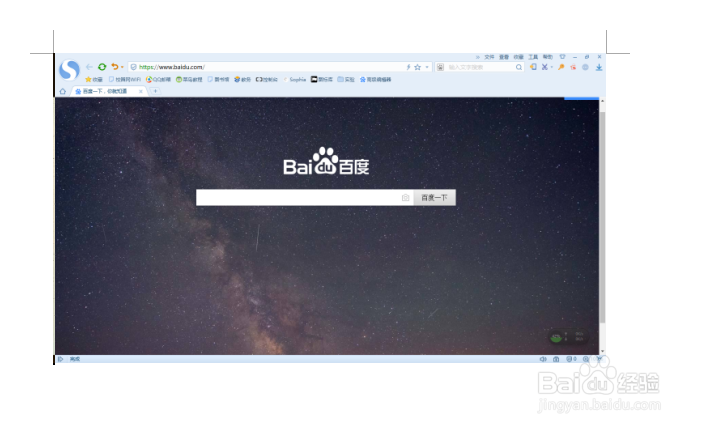Viewport: 701px width, 430px height.
Task: Click the toolbar text search input field
Action: (480, 67)
